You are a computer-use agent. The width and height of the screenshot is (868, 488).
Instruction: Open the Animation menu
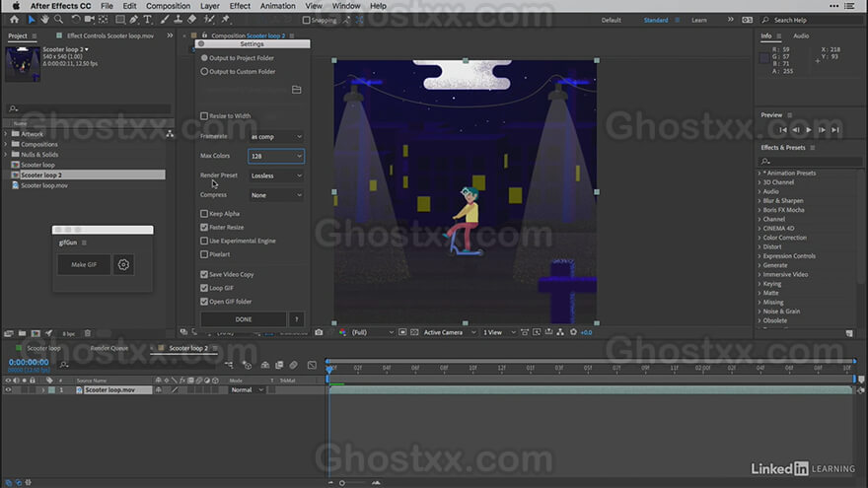click(277, 6)
